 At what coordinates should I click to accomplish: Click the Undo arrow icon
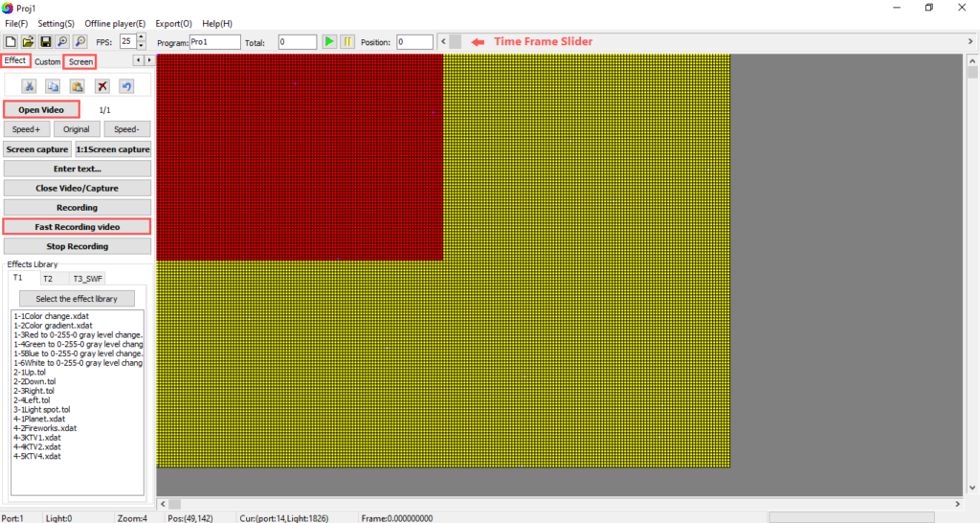coord(126,86)
